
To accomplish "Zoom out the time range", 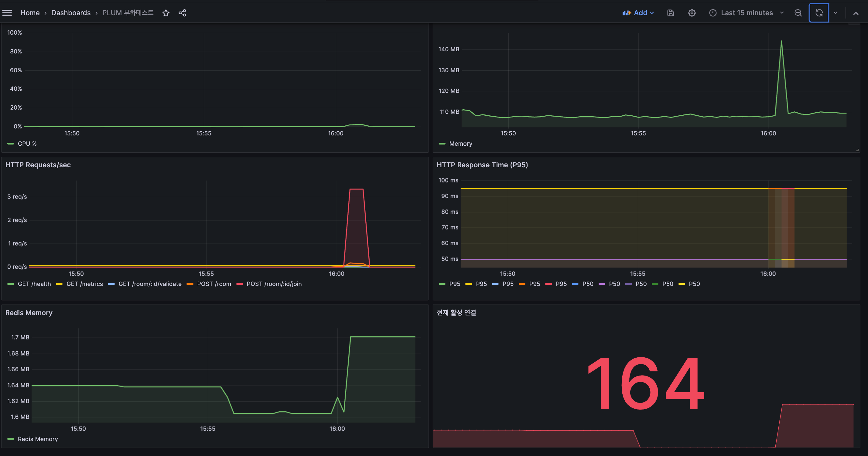I will pyautogui.click(x=798, y=13).
